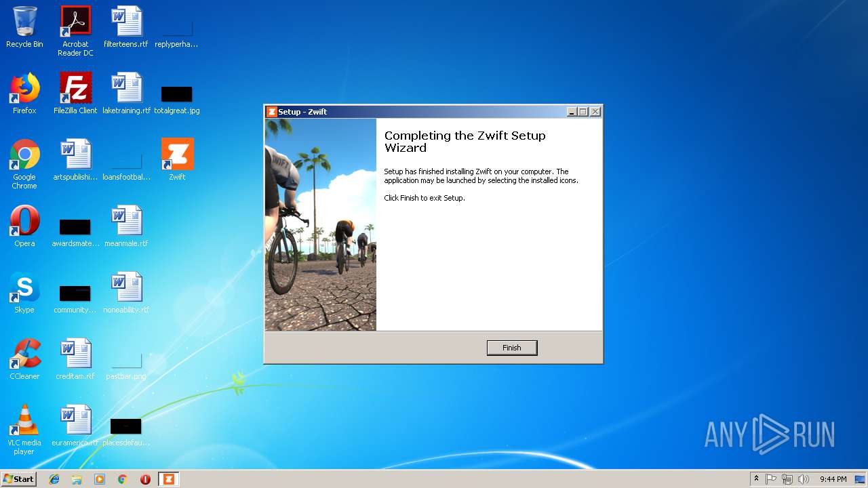Launch Internet Explorer from taskbar
Screen dimensions: 868x488
click(54, 479)
